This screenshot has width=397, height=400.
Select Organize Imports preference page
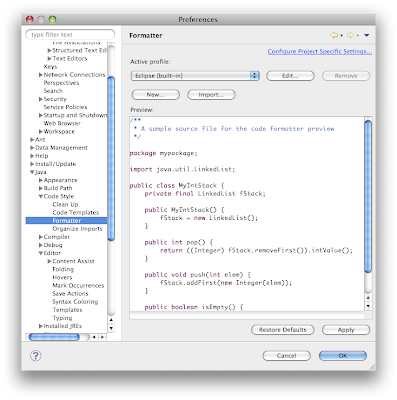[77, 229]
